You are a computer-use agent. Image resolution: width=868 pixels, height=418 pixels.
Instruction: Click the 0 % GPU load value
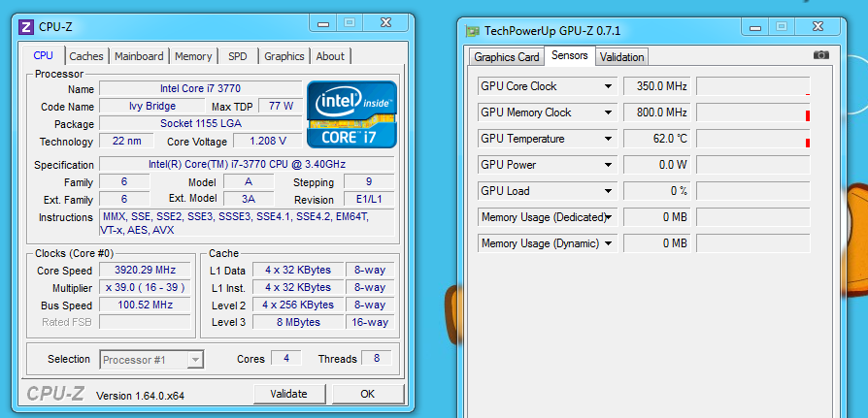(657, 191)
